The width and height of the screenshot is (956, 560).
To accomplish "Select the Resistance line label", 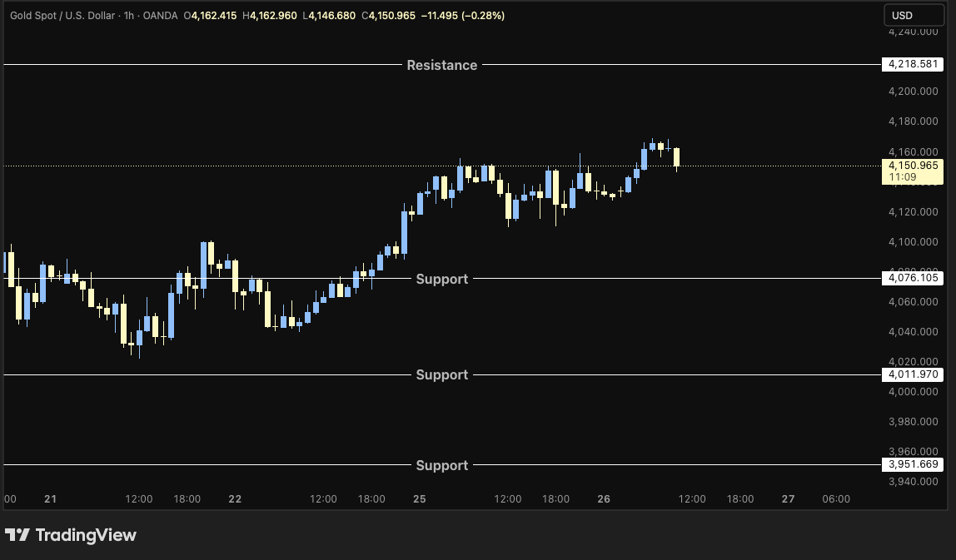I will pyautogui.click(x=441, y=65).
